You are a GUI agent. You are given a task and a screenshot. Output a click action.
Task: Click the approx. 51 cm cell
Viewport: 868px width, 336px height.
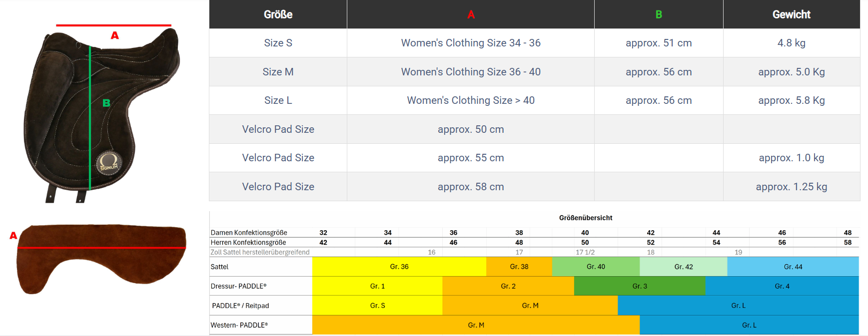658,43
